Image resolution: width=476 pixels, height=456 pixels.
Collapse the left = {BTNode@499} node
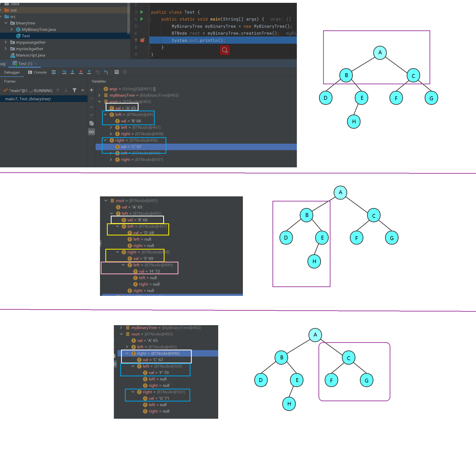coord(123,265)
